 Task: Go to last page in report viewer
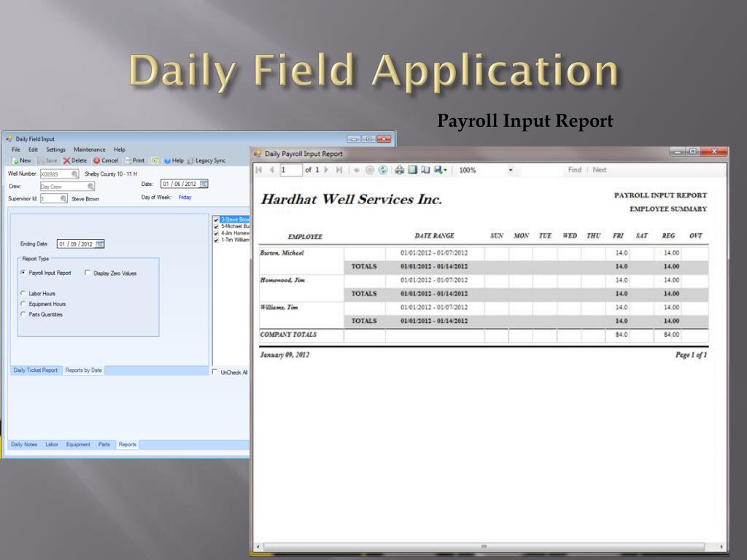(339, 170)
